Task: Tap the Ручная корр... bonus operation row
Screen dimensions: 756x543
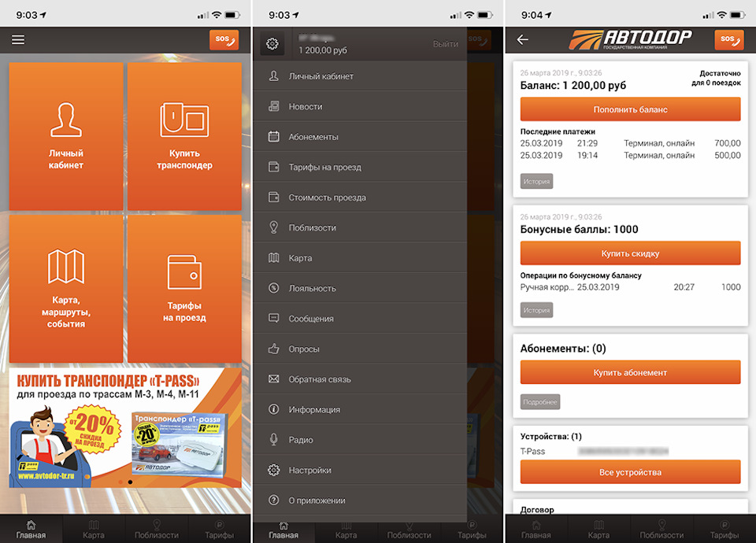Action: [x=630, y=287]
